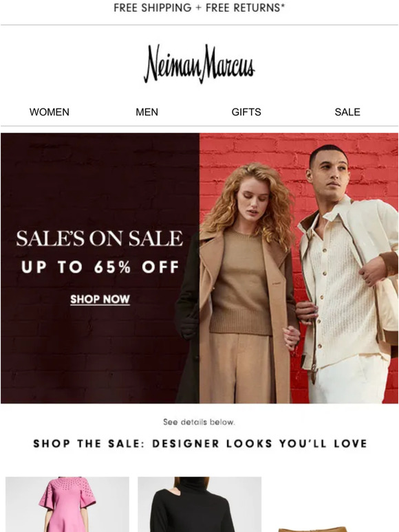Viewport: 399px width, 532px height.
Task: Select the SALE navigation item
Action: [x=347, y=112]
